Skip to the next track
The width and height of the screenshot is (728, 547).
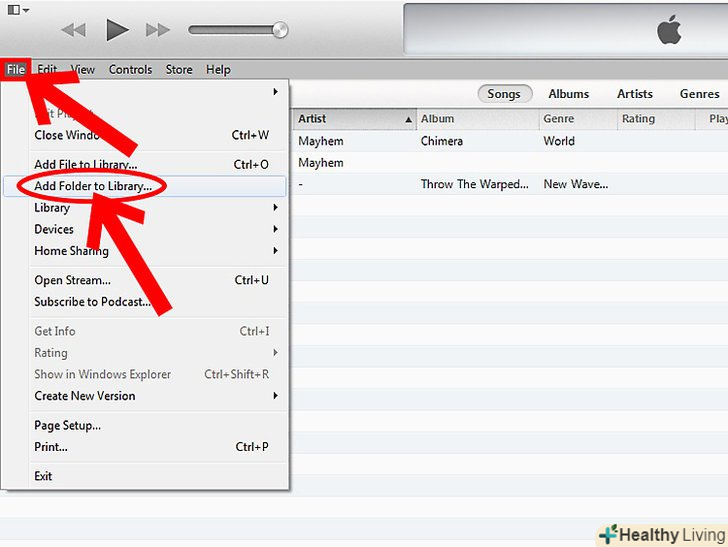click(x=157, y=31)
